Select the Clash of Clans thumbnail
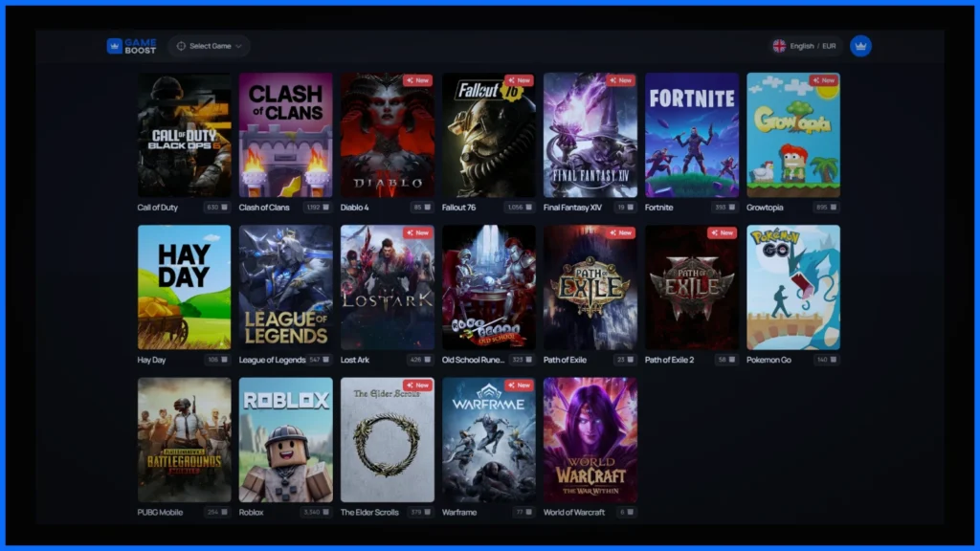The image size is (980, 551). (285, 135)
